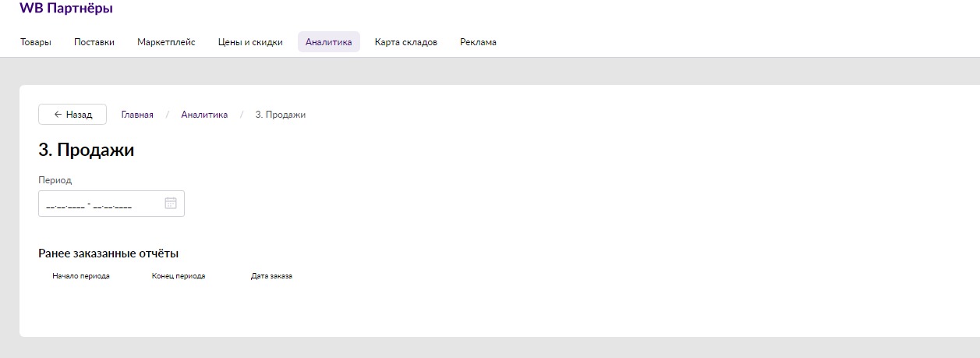Click the Период field label
Viewport: 980px width, 358px height.
point(55,180)
